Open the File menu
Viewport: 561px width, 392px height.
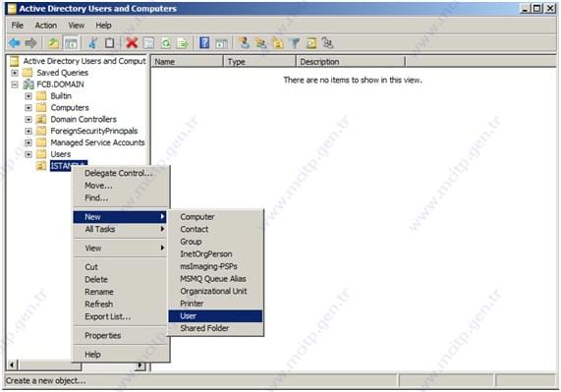pyautogui.click(x=17, y=26)
